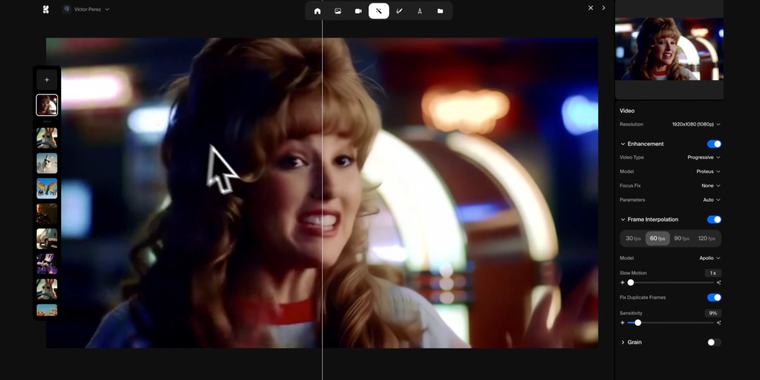This screenshot has height=380, width=760.
Task: Open the folder icon in top toolbar
Action: pos(440,11)
